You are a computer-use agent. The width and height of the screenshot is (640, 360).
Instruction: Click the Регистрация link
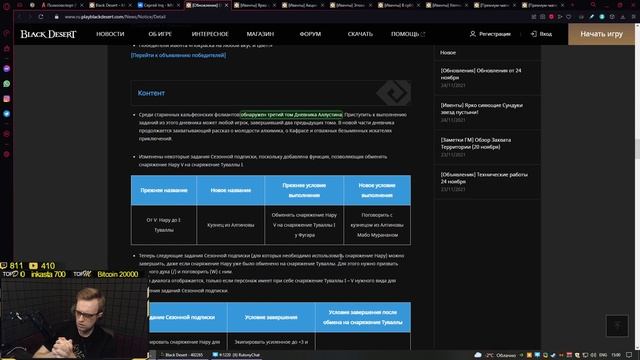pos(490,34)
